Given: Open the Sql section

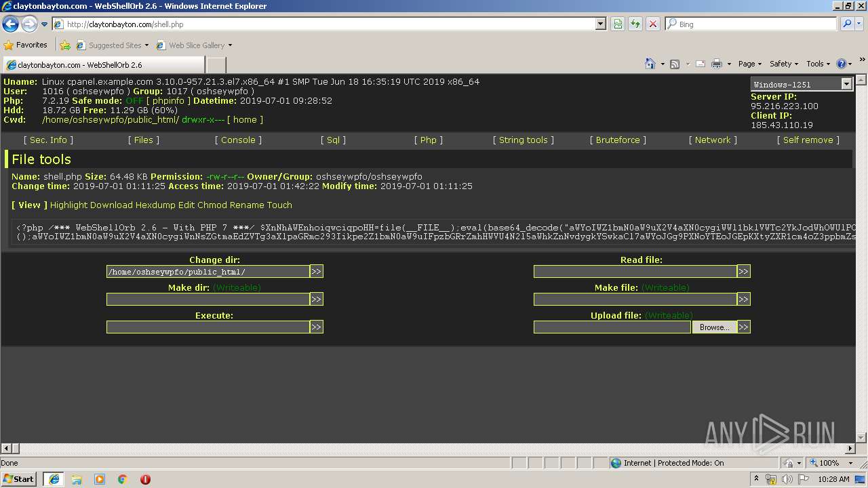Looking at the screenshot, I should click(x=333, y=140).
